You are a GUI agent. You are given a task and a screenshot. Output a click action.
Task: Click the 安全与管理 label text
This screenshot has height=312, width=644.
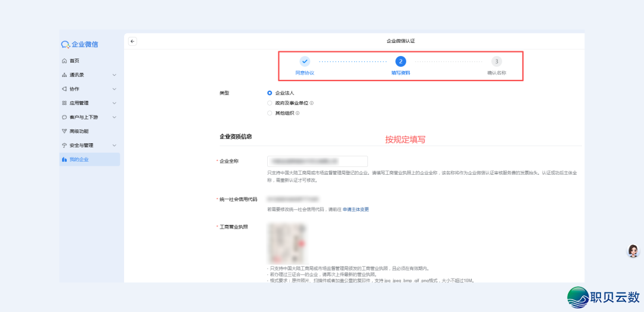81,146
